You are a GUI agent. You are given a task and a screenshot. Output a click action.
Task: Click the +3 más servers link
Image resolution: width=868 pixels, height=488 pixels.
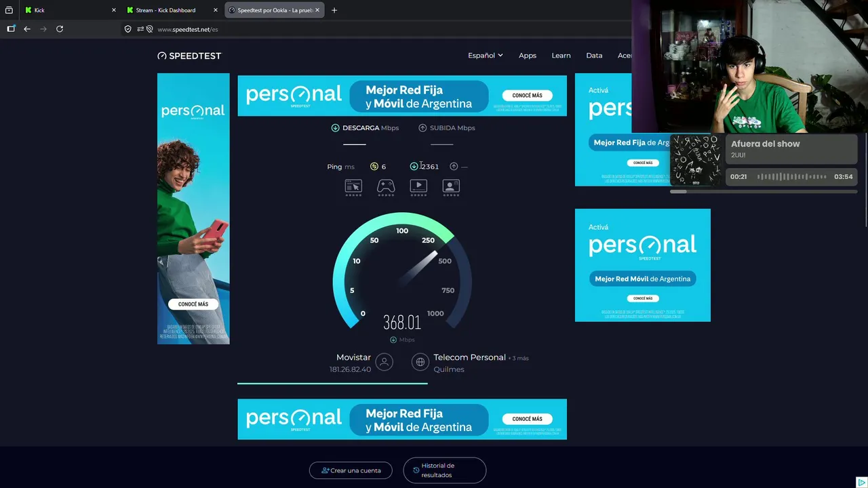click(519, 358)
